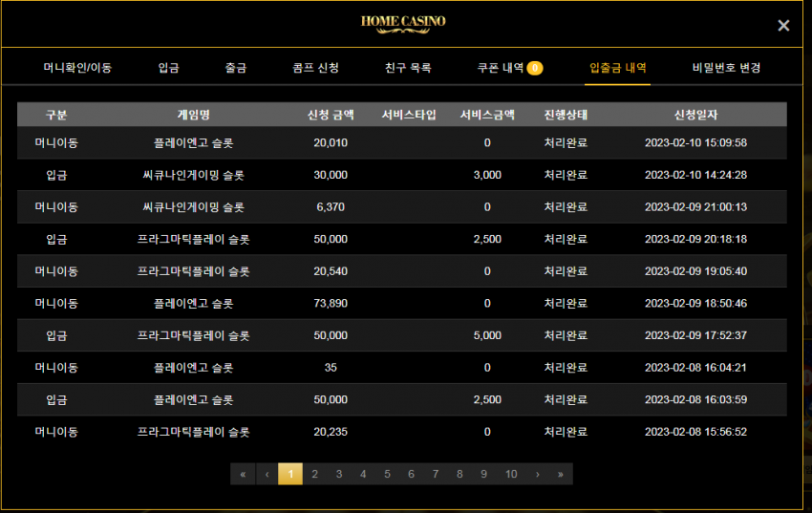Click the 게임명 column header
The height and width of the screenshot is (513, 812).
(x=194, y=115)
